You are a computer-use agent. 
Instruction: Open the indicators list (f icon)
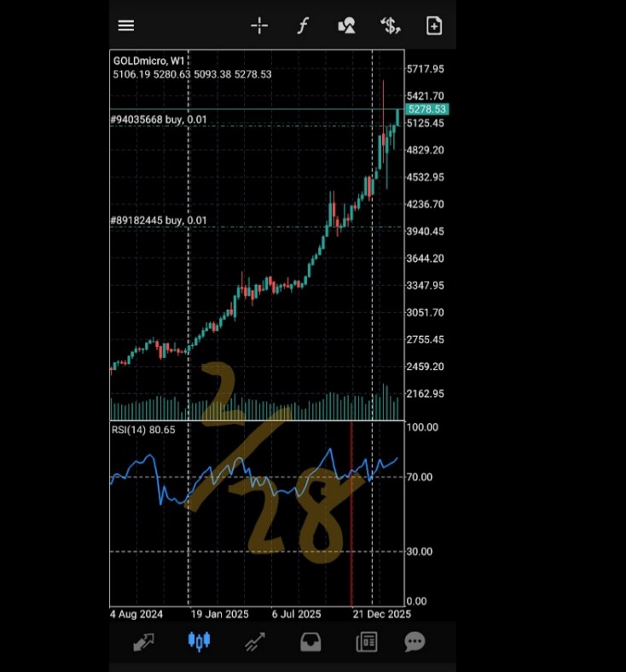[x=302, y=26]
